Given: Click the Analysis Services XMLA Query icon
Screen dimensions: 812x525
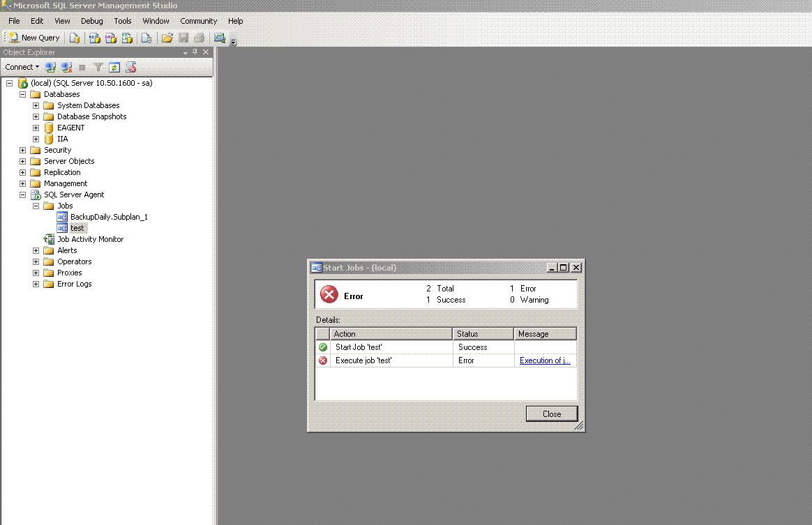Looking at the screenshot, I should [127, 38].
